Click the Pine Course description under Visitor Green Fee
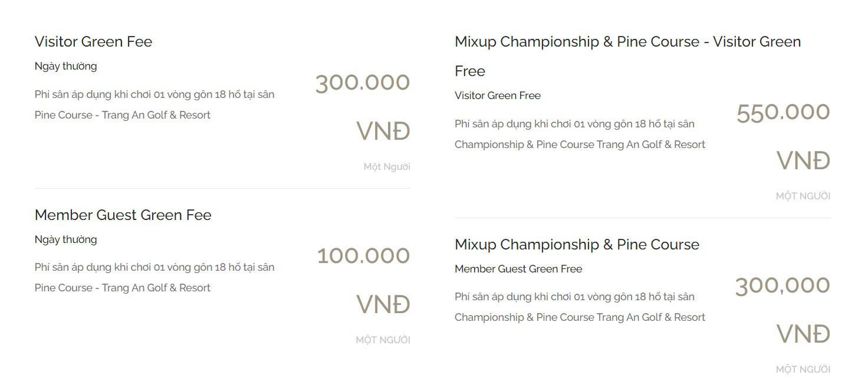 154,104
